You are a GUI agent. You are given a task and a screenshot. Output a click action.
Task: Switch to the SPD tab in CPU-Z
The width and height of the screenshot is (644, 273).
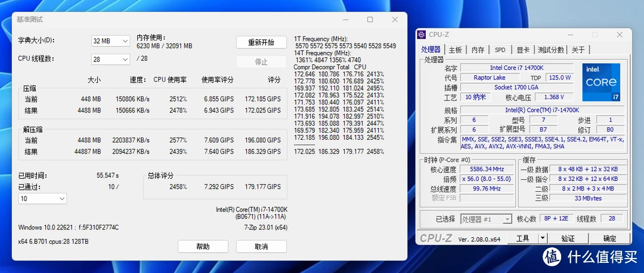click(500, 50)
